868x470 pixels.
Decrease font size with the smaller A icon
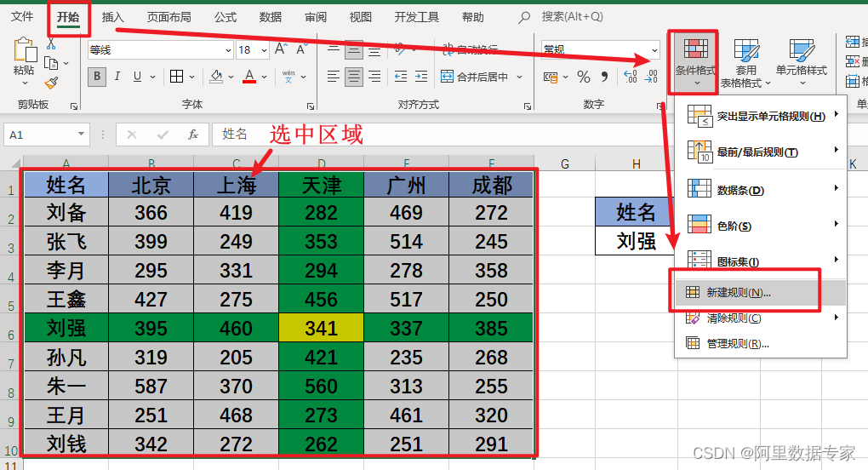(300, 50)
